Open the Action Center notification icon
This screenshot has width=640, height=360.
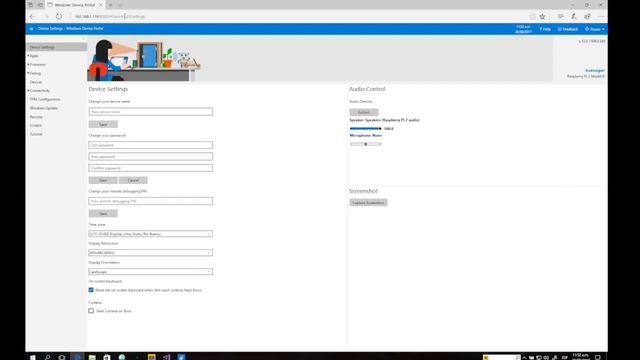[598, 357]
